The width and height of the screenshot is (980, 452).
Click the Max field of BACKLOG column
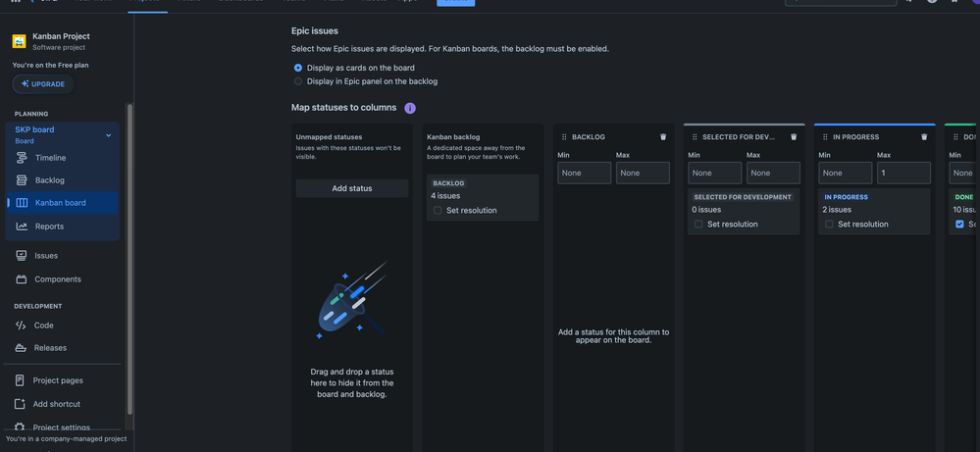(643, 173)
